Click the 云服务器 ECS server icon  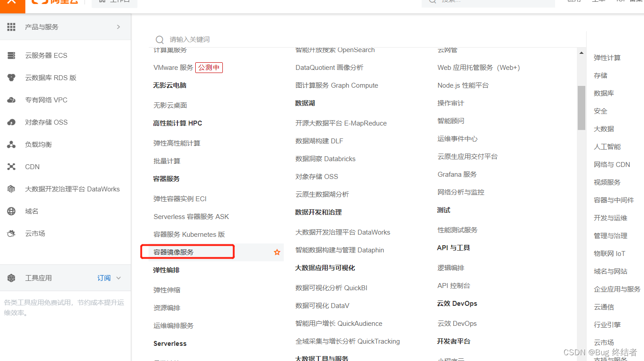[11, 56]
